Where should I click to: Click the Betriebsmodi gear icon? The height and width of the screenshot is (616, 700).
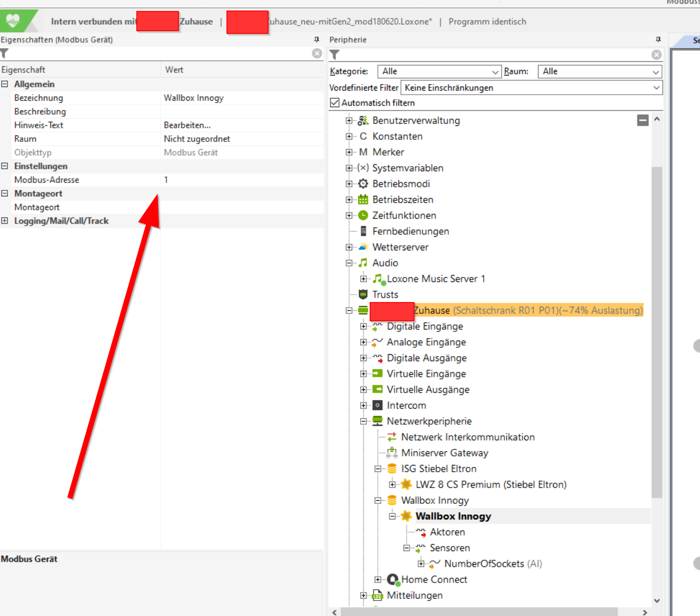click(363, 184)
